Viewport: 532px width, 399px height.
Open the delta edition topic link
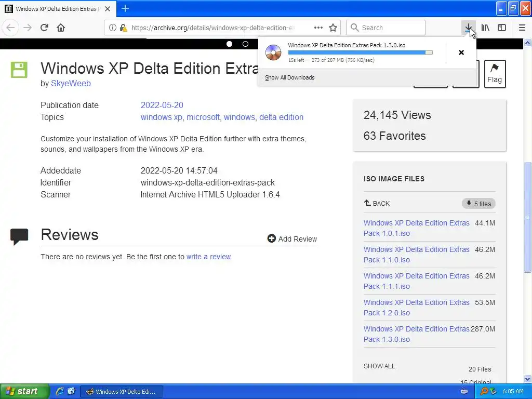point(281,117)
